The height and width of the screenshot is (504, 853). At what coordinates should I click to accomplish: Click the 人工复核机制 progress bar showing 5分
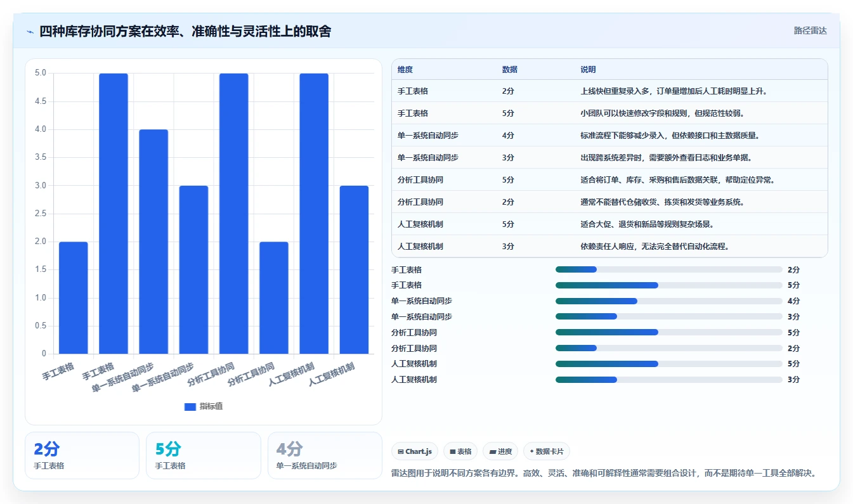(x=669, y=364)
